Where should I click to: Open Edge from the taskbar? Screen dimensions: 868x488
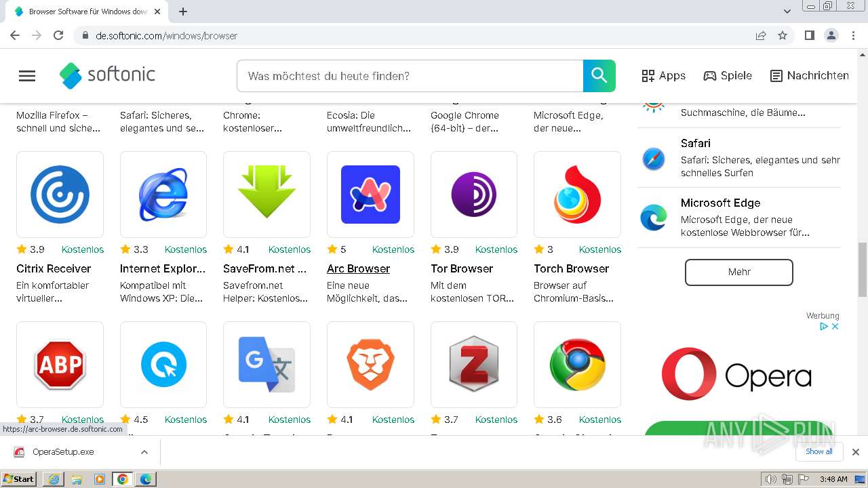146,479
